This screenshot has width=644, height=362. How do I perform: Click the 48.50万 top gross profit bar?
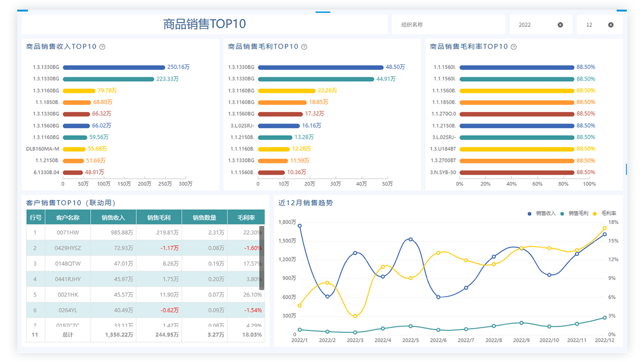(320, 68)
